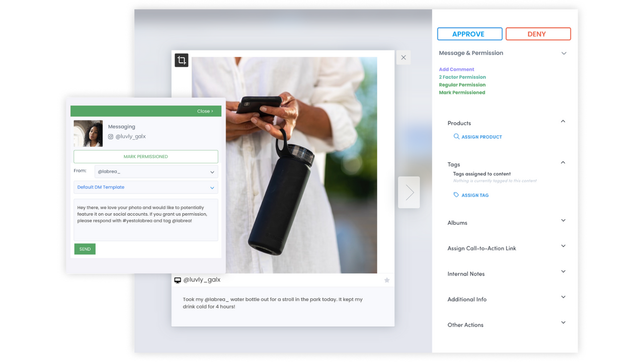Screen dimensions: 644x362
Task: Expand the Other Actions section
Action: click(x=562, y=322)
